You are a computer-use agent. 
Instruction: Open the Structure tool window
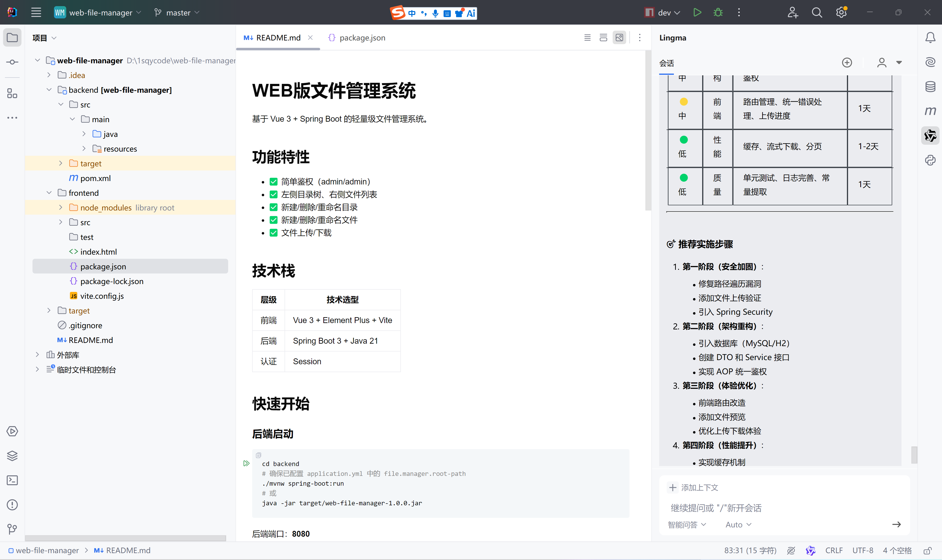pos(12,93)
